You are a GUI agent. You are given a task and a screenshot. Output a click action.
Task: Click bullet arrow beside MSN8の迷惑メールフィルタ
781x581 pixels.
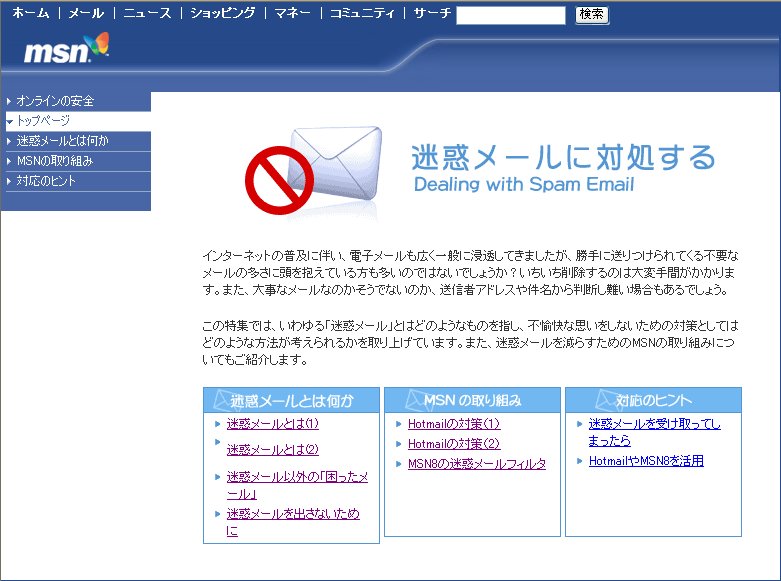pos(398,464)
